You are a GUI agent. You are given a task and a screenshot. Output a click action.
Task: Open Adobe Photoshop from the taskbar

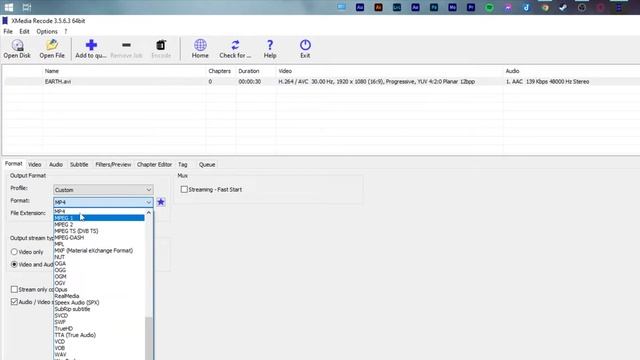pyautogui.click(x=433, y=7)
